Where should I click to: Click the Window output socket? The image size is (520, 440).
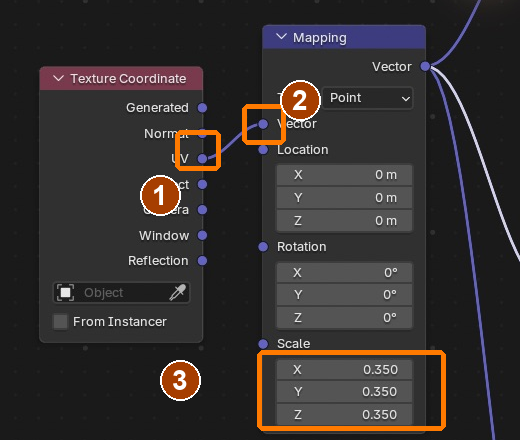coord(202,235)
